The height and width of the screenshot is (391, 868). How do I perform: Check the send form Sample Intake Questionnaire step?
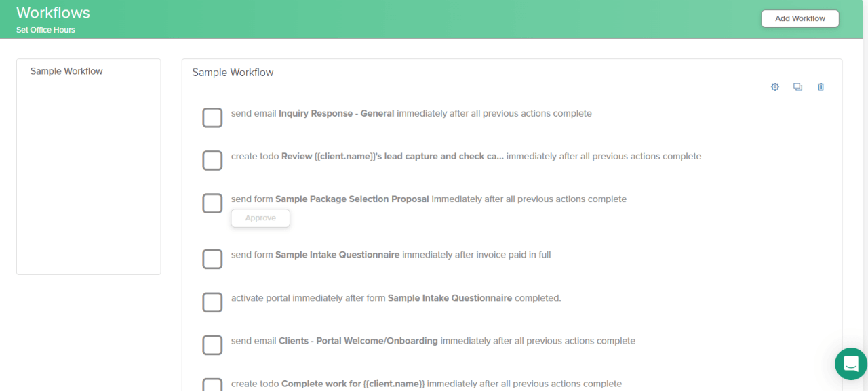(x=212, y=259)
